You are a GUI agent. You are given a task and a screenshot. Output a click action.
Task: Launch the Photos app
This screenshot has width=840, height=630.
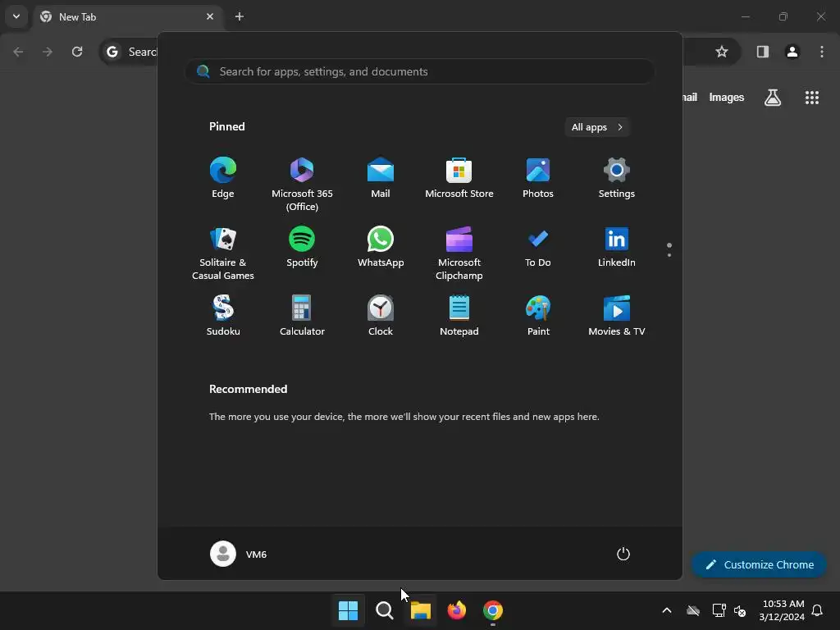point(538,178)
